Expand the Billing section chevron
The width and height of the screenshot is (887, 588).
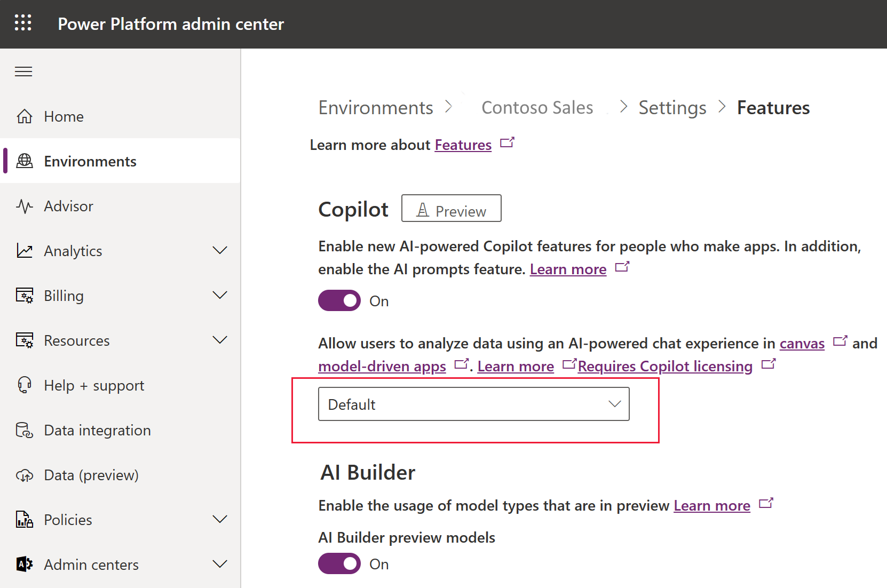(220, 296)
